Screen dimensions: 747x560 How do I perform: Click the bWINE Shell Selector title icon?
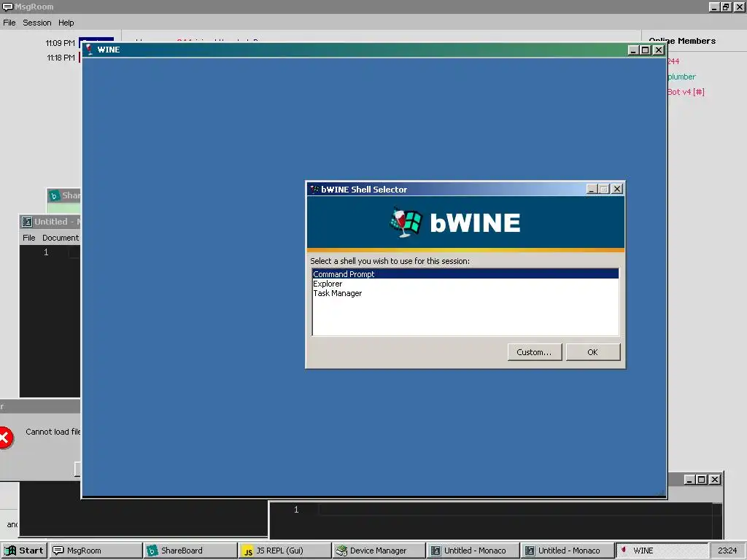pyautogui.click(x=314, y=189)
